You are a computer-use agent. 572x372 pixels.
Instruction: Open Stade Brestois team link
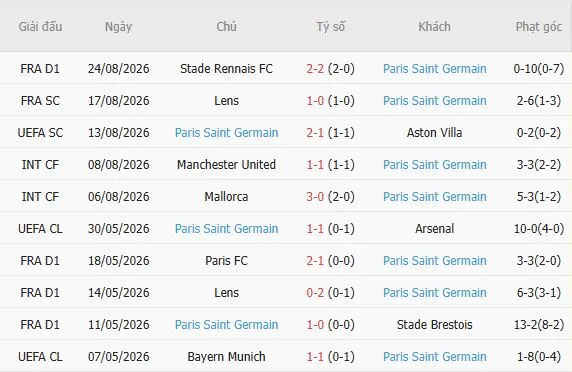point(434,325)
